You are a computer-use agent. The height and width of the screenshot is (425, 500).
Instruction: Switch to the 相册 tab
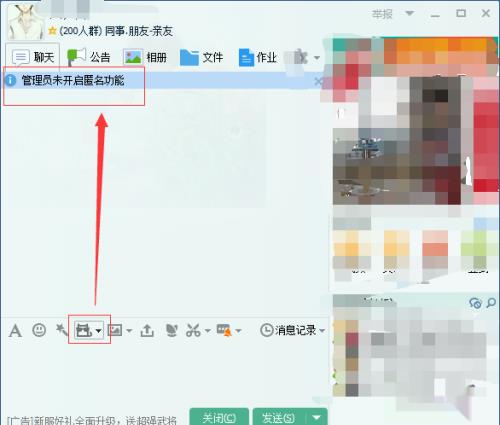pos(145,57)
